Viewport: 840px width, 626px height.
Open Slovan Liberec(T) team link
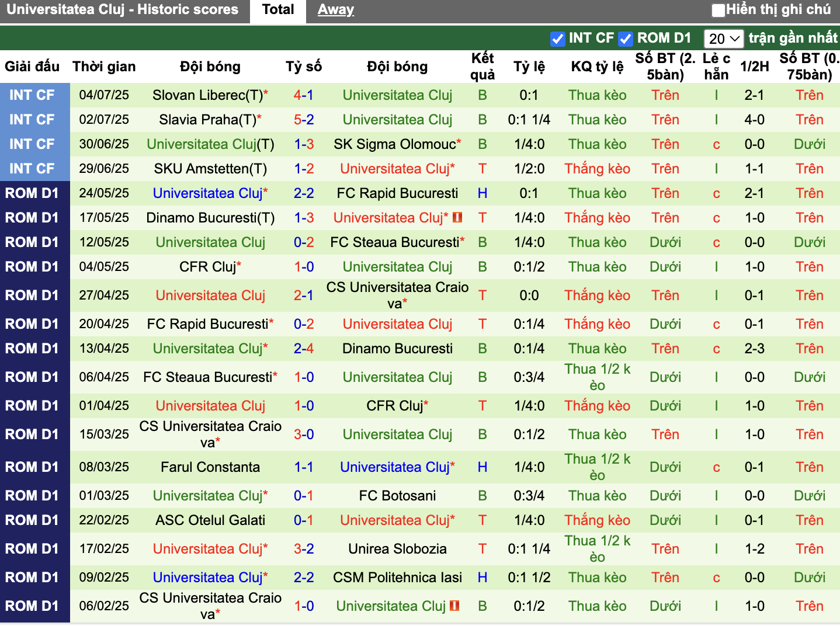coord(207,95)
